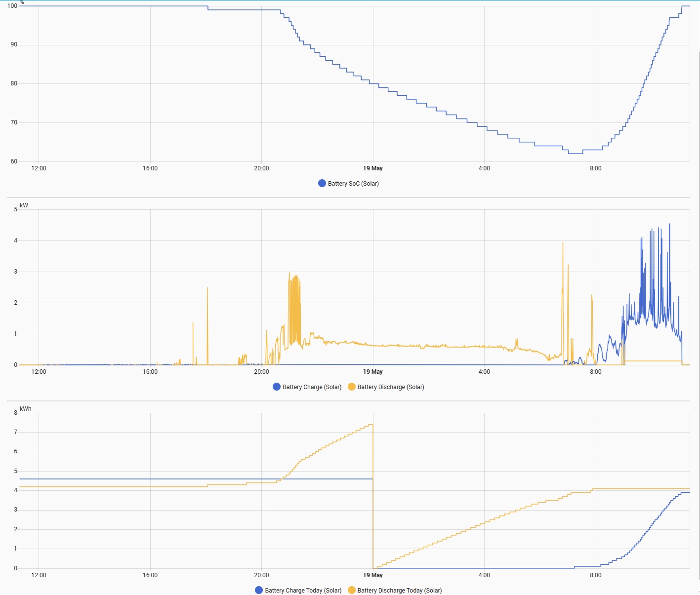Click the 20:00 axis label under SoC chart
700x595 pixels.
point(261,168)
